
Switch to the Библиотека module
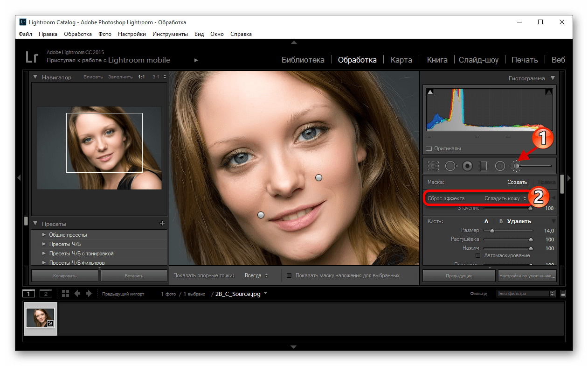(303, 60)
